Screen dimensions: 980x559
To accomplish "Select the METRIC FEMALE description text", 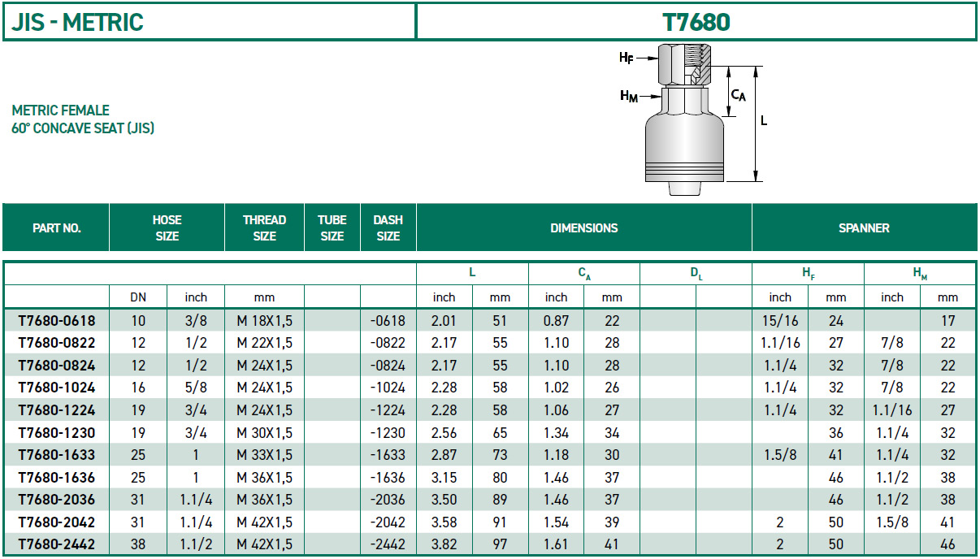I will pos(60,110).
